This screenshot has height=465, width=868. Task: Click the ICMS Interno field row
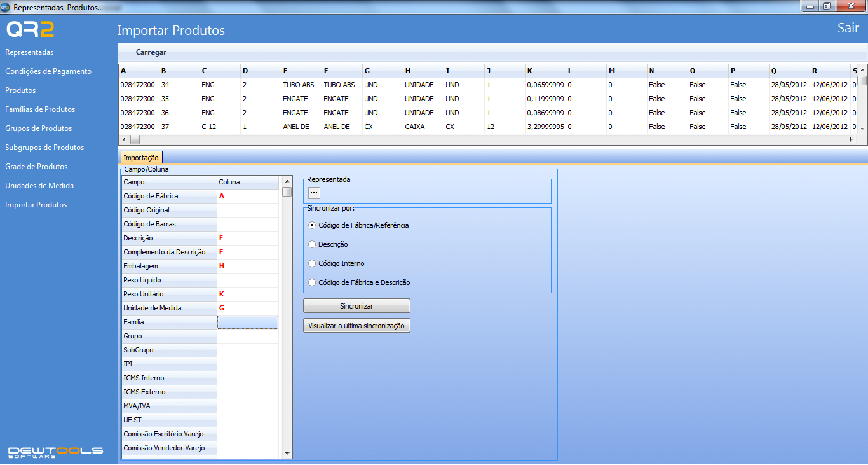pyautogui.click(x=169, y=378)
